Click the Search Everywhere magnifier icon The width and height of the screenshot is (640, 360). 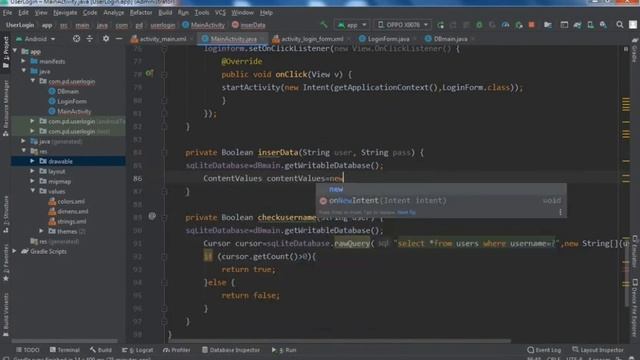[x=620, y=25]
